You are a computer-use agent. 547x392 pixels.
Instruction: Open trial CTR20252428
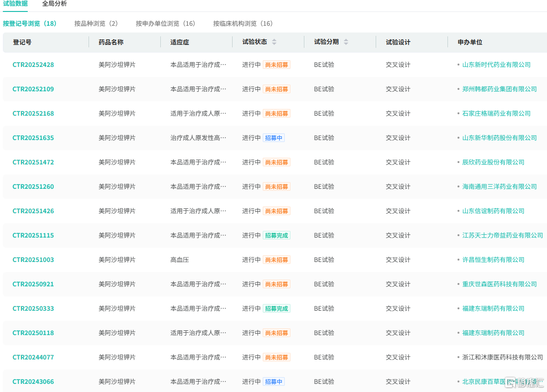(33, 65)
